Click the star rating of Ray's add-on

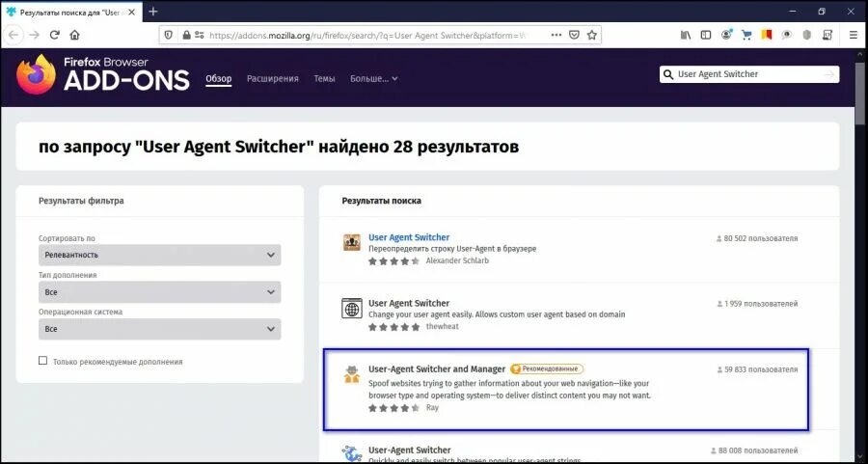tap(394, 408)
